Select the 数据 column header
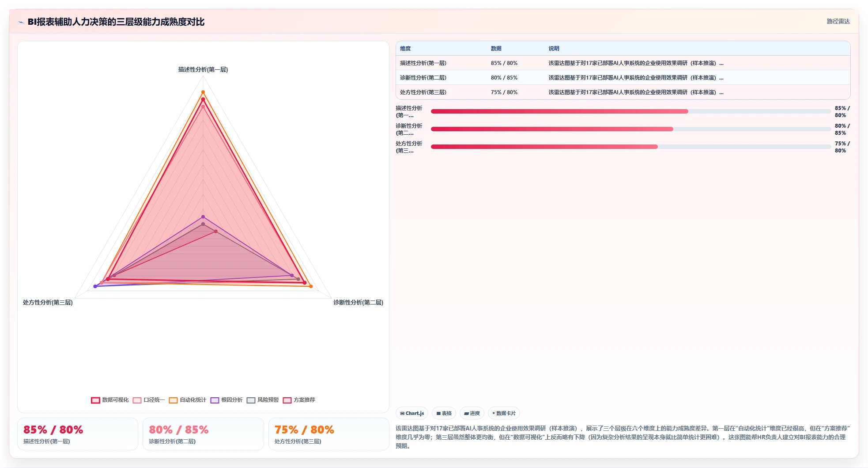Image resolution: width=868 pixels, height=468 pixels. point(496,49)
